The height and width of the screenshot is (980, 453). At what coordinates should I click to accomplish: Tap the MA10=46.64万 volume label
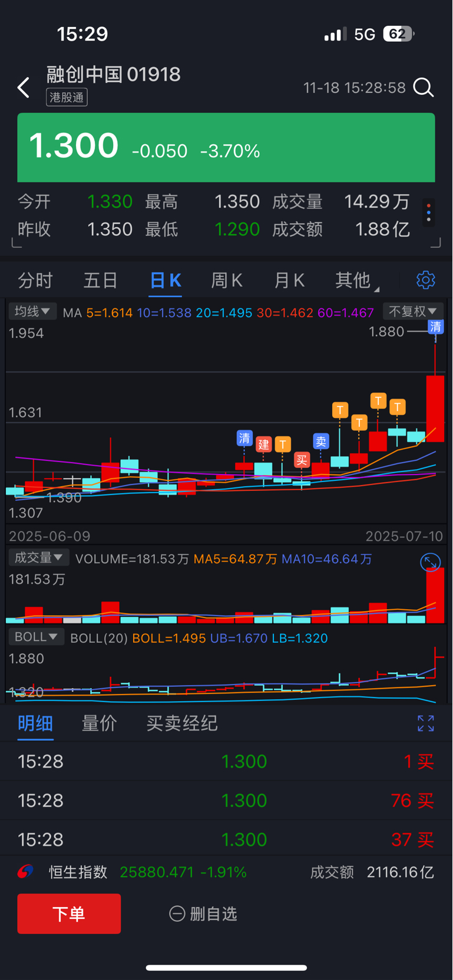tap(327, 559)
